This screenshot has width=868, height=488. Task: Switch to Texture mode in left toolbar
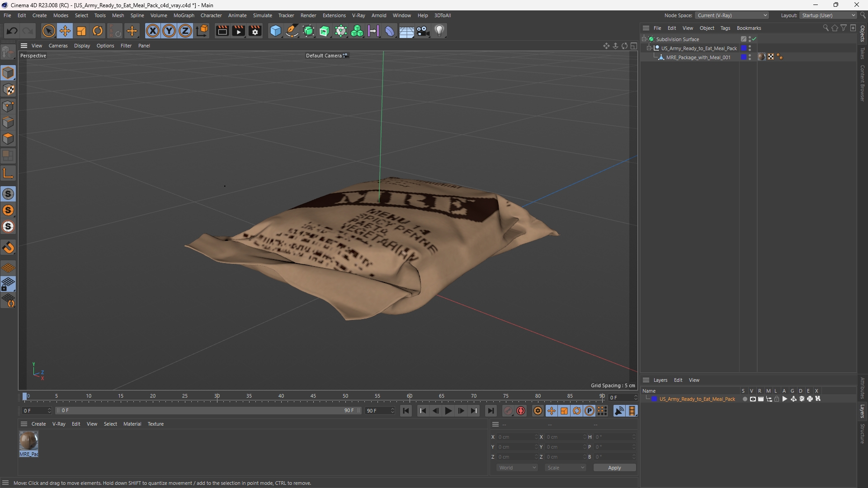[8, 89]
